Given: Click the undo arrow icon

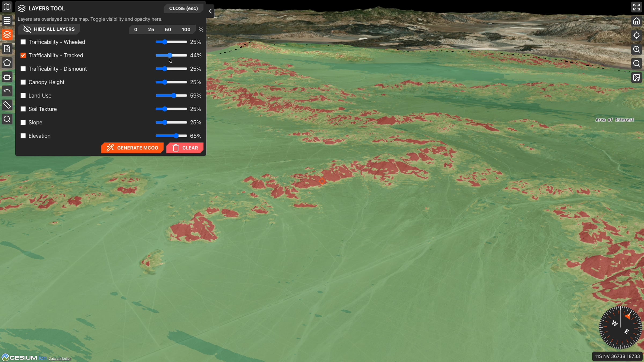Looking at the screenshot, I should (7, 91).
